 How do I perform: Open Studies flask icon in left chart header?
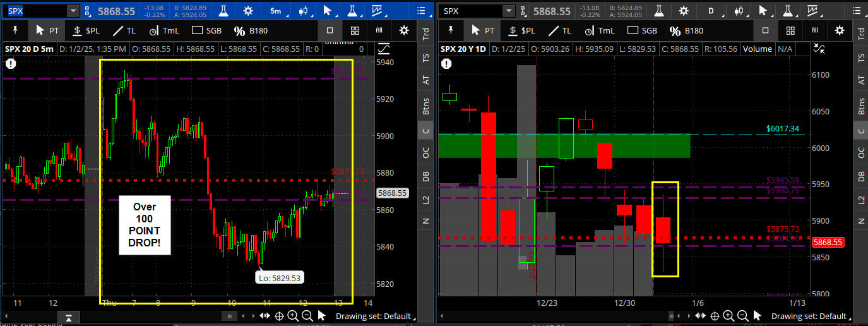click(224, 11)
